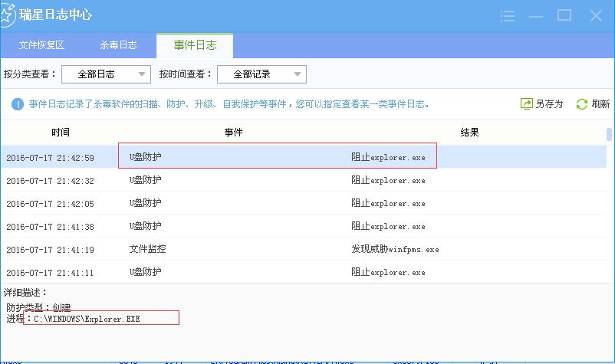Viewport: 615px width, 364px height.
Task: Open the 全部日志 category dropdown
Action: 106,74
